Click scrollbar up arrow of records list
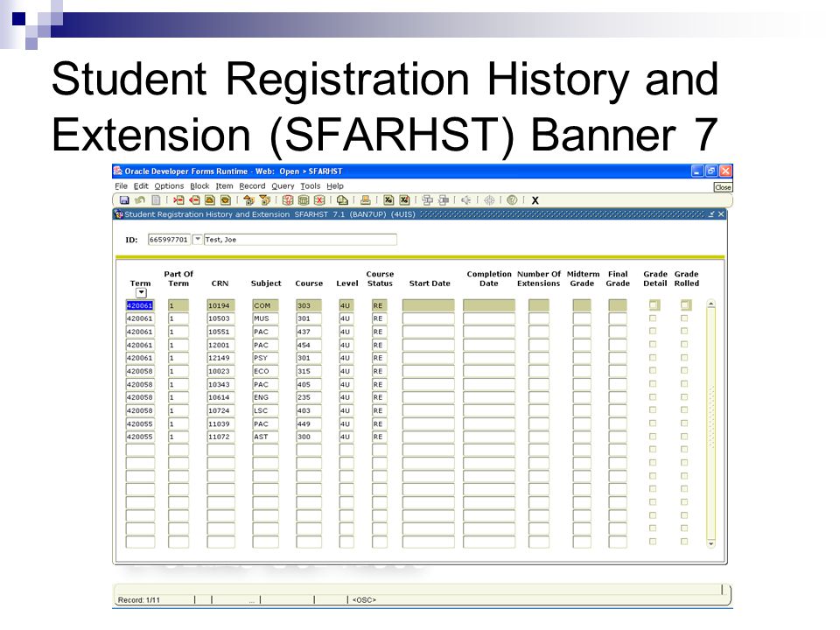840x630 pixels. [710, 304]
